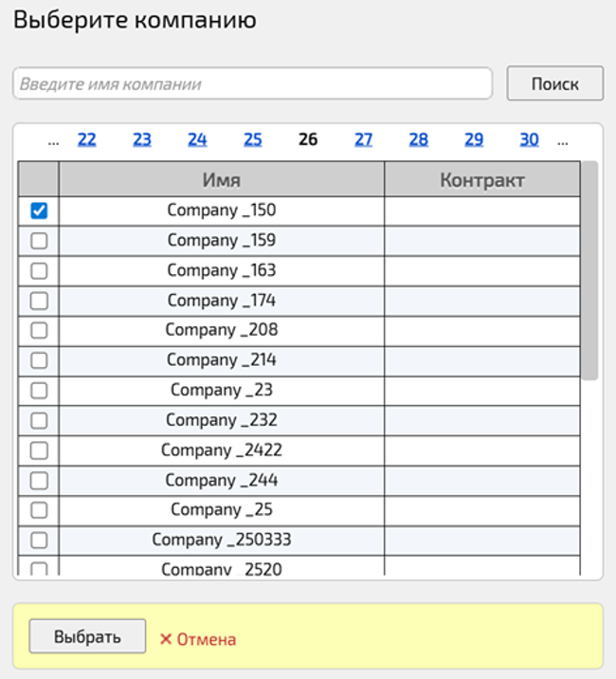Check the Company _159 checkbox
Screen dimensions: 616x679
(x=39, y=241)
